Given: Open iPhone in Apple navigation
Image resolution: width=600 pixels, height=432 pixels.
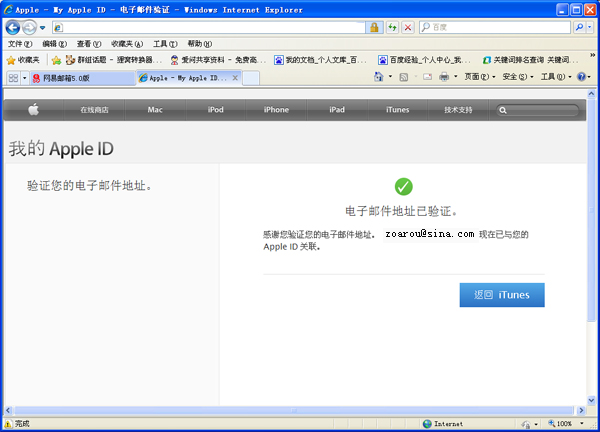Looking at the screenshot, I should pyautogui.click(x=276, y=110).
